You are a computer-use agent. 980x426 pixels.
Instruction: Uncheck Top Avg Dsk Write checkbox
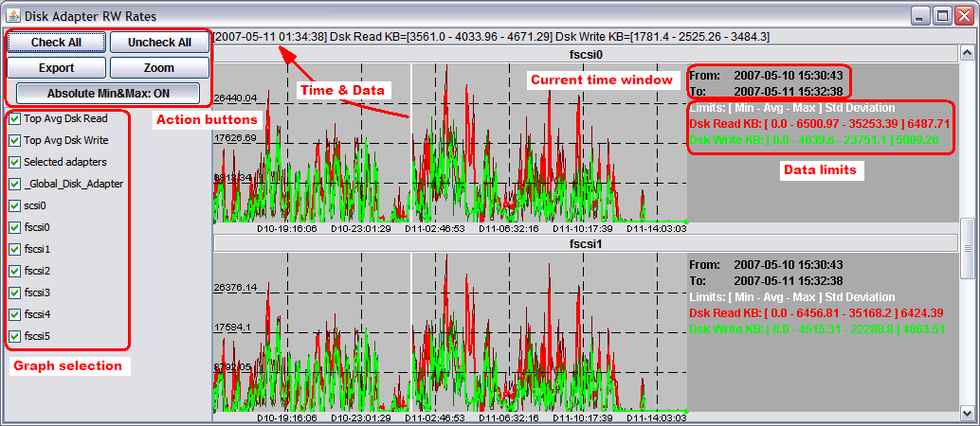15,140
